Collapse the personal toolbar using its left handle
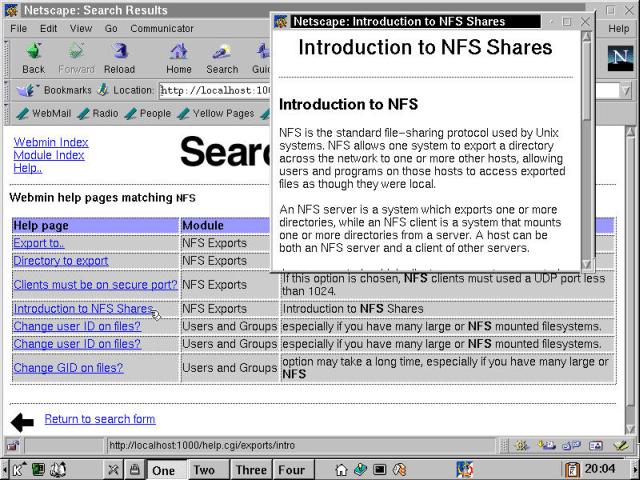Viewport: 640px width, 480px height. tap(6, 113)
